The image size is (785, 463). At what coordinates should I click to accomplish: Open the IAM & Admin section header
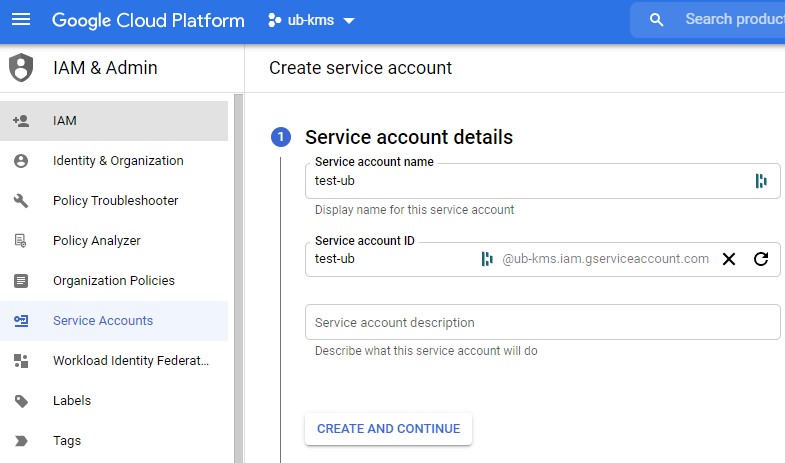[105, 68]
